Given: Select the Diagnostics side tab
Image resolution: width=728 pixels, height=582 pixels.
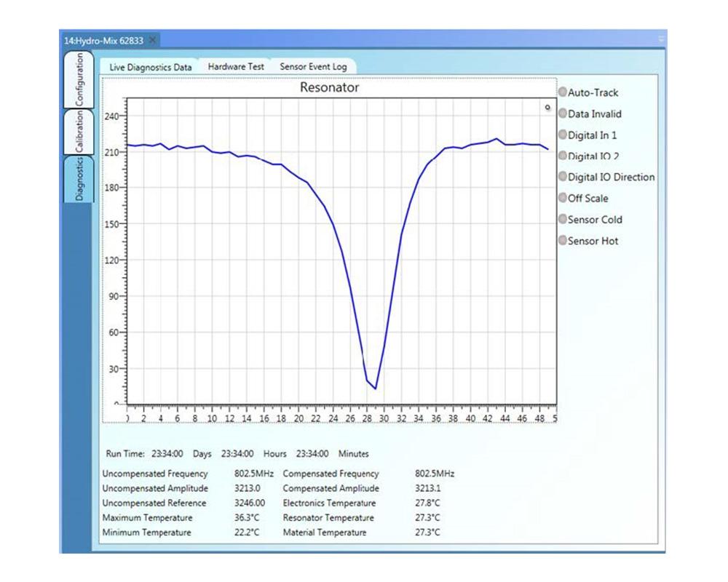Looking at the screenshot, I should click(79, 179).
